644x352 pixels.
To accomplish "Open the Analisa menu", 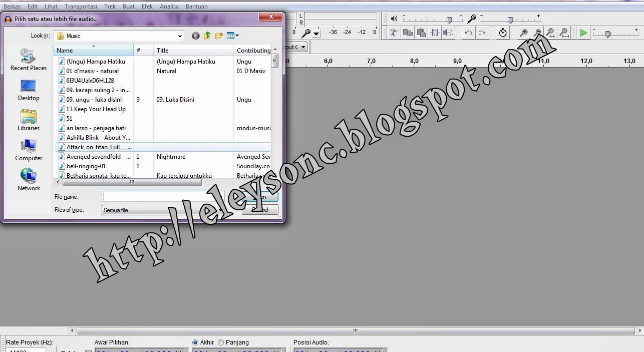I will click(169, 7).
